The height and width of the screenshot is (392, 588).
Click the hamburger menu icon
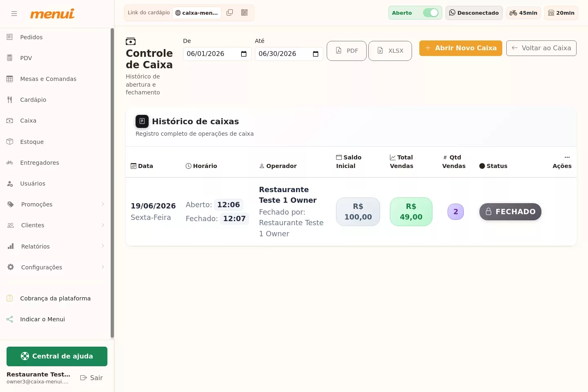pos(14,13)
